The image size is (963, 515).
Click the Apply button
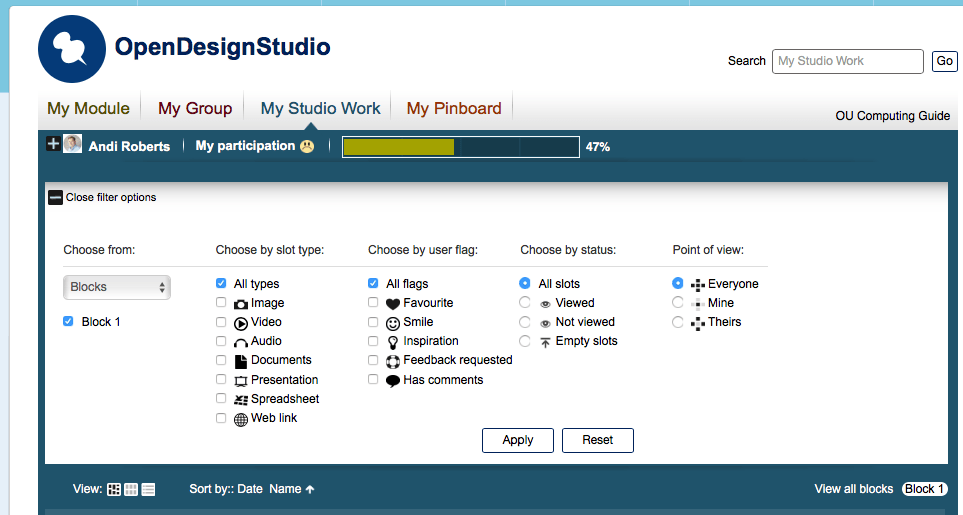(518, 440)
